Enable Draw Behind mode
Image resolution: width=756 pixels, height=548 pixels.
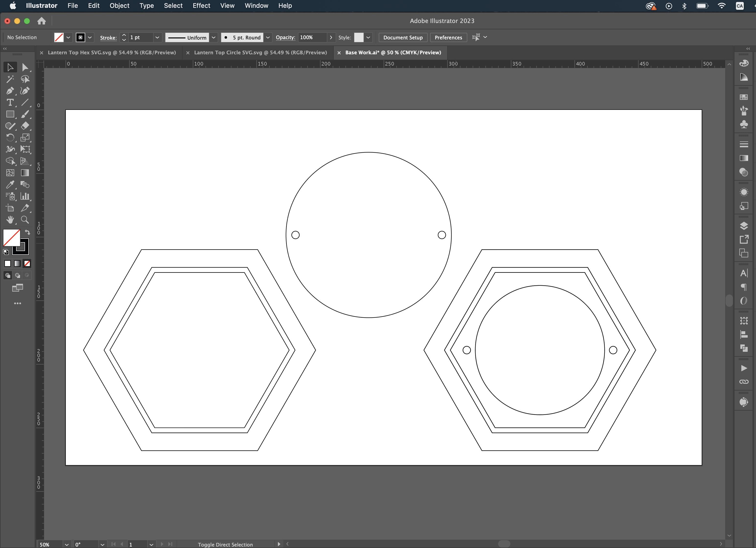18,275
